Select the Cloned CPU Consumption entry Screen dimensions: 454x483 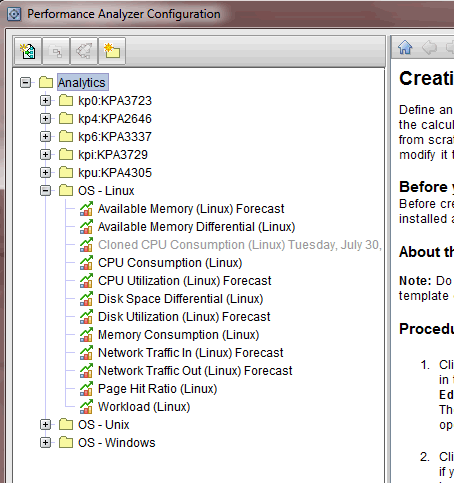240,245
